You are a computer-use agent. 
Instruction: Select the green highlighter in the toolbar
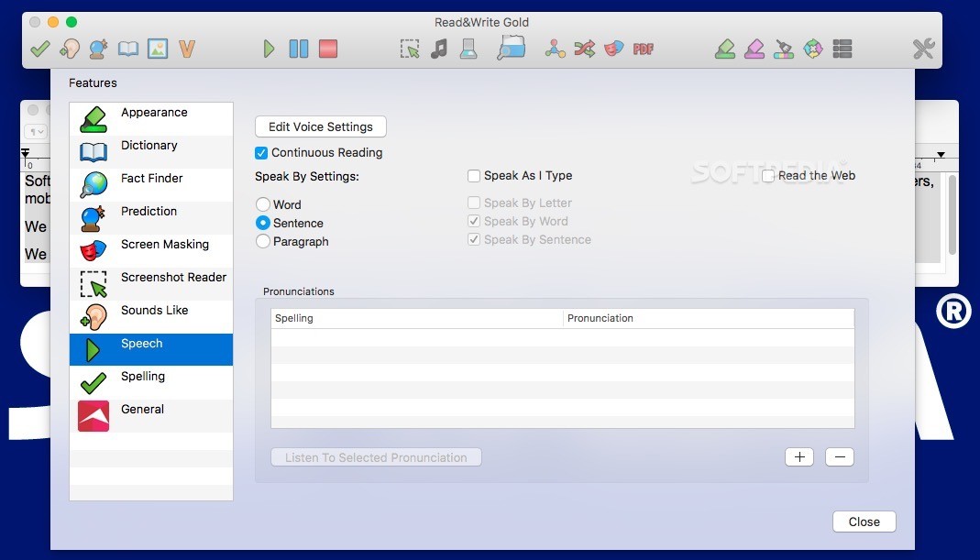point(725,49)
